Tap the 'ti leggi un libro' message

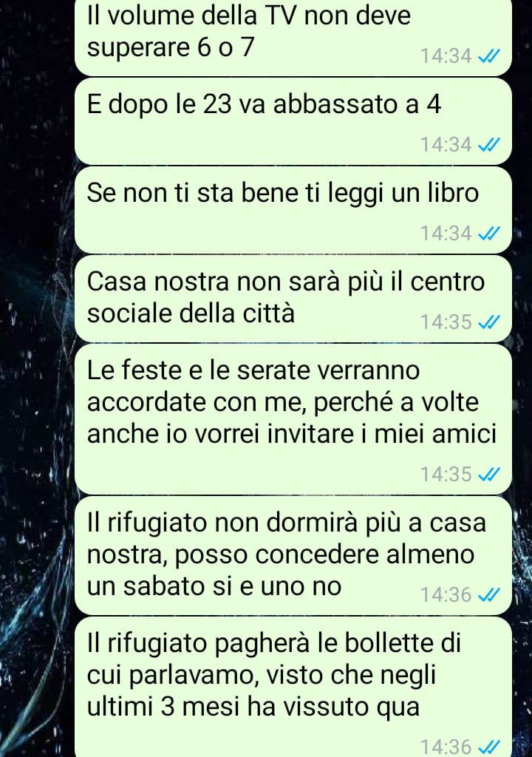click(x=293, y=210)
